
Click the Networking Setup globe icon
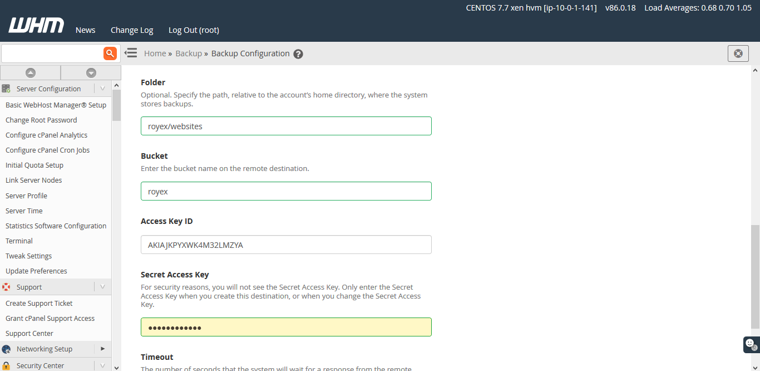pos(6,349)
